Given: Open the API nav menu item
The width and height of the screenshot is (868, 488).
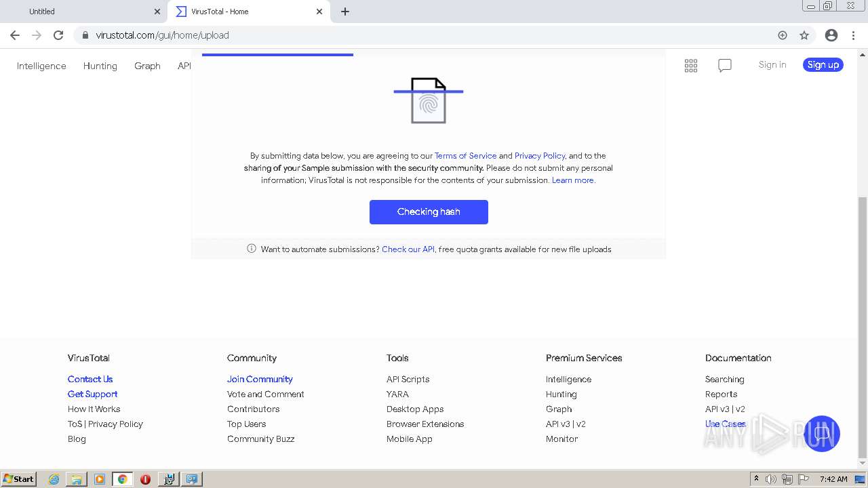Looking at the screenshot, I should click(x=184, y=66).
